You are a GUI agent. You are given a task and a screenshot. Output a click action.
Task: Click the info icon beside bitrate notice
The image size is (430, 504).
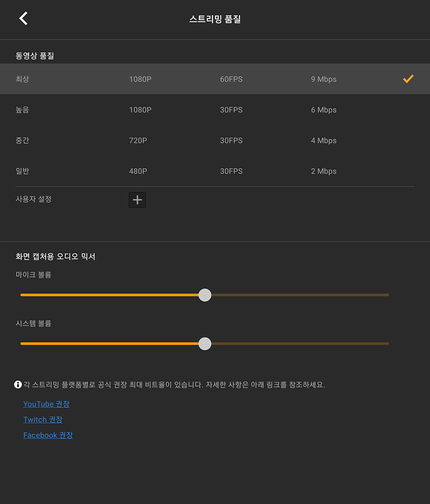(18, 384)
